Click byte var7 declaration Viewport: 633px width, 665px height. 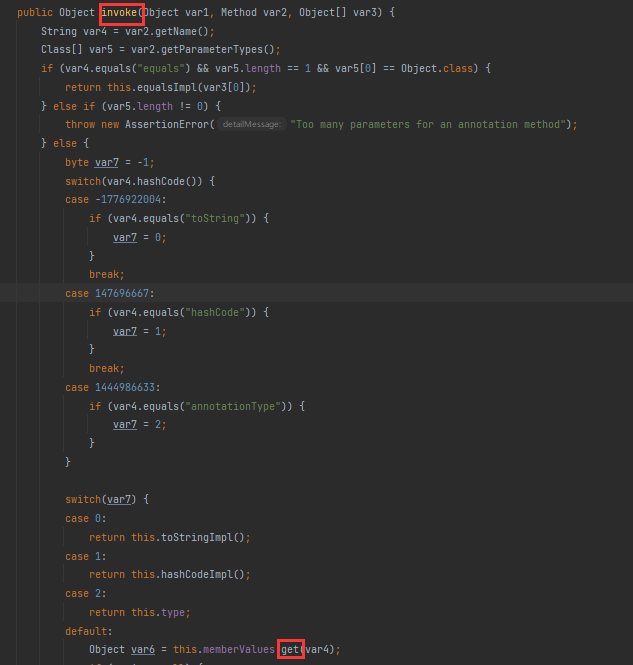tap(107, 162)
